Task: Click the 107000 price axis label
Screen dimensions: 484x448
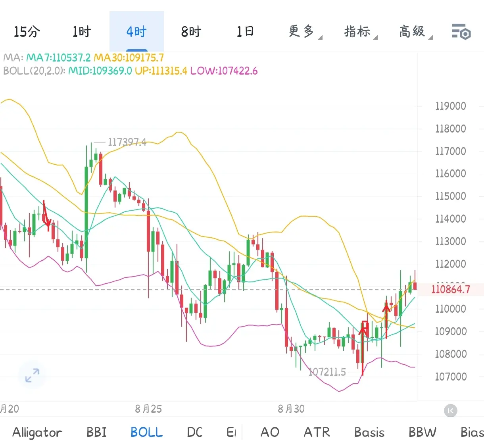Action: (451, 377)
